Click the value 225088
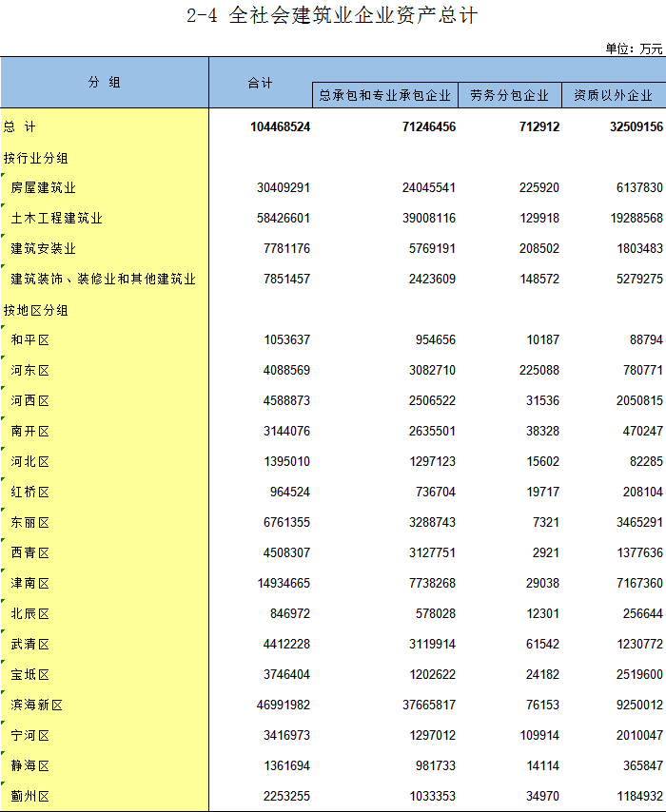Viewport: 666px width, 812px height. click(539, 370)
